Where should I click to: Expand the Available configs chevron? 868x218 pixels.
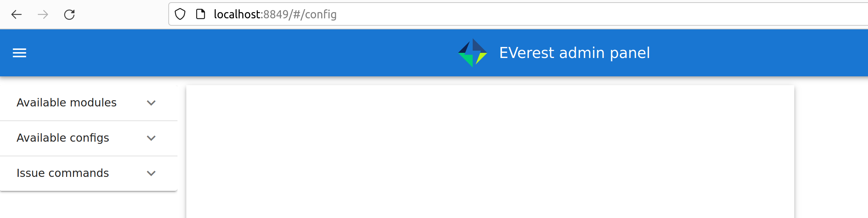(x=151, y=138)
